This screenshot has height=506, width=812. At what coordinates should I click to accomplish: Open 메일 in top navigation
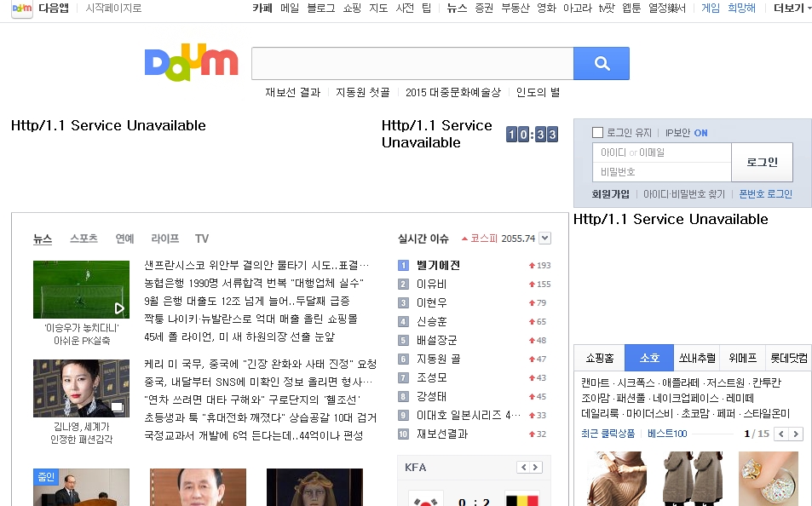290,9
